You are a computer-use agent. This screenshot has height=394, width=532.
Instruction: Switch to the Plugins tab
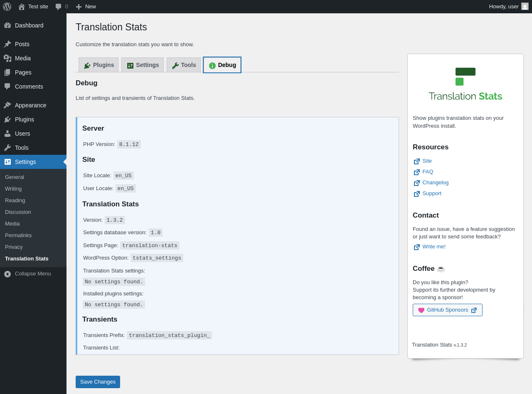click(x=99, y=65)
